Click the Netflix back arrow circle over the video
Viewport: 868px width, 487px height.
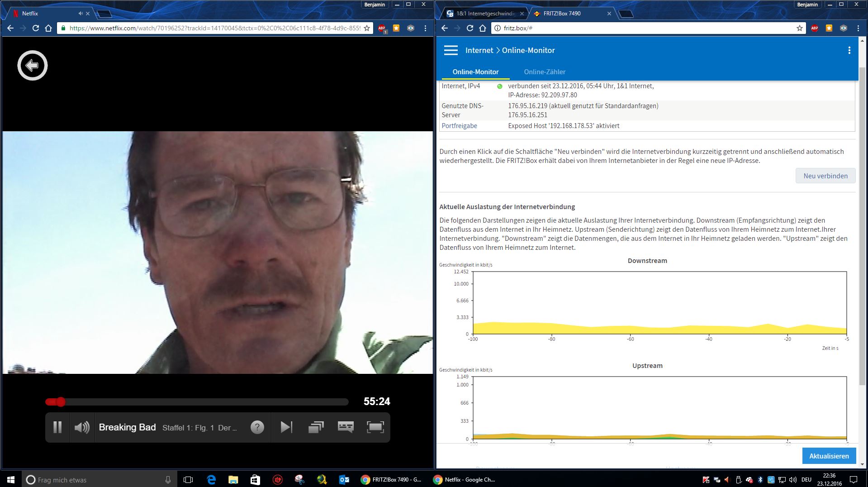(x=32, y=66)
